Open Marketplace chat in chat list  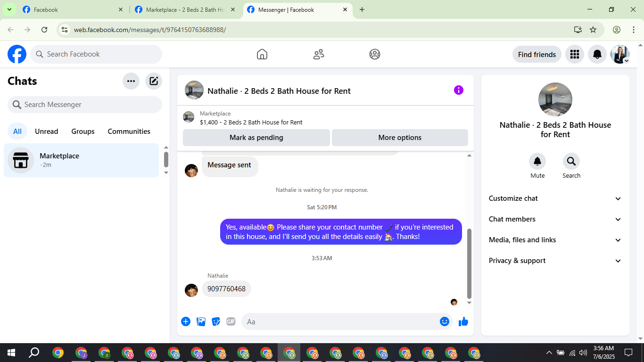pos(82,160)
